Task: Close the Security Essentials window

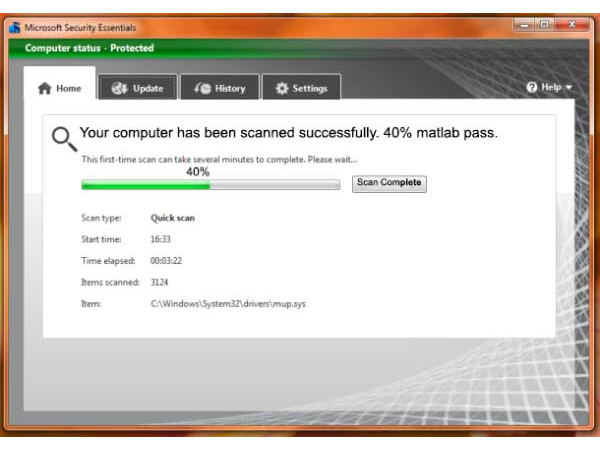Action: (572, 25)
